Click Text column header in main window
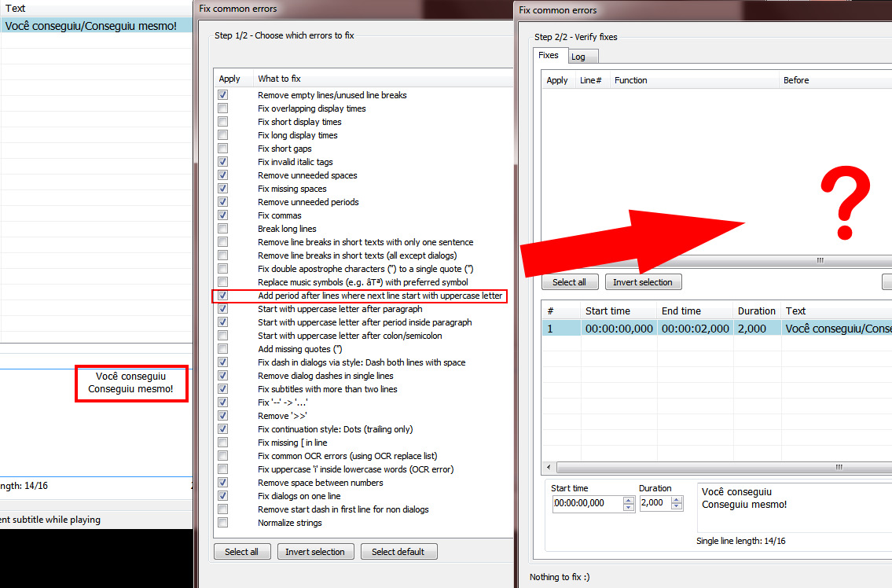Image resolution: width=892 pixels, height=588 pixels. tap(97, 9)
